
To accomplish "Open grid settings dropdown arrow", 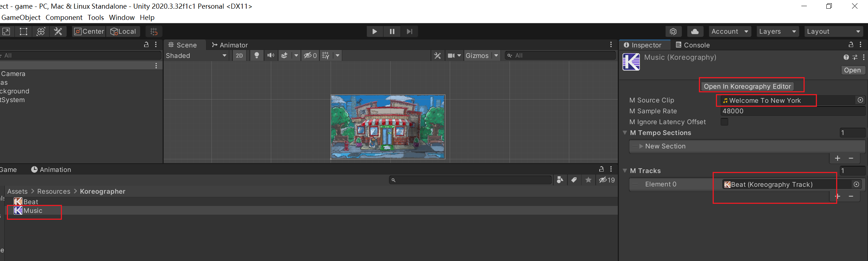I will 337,55.
